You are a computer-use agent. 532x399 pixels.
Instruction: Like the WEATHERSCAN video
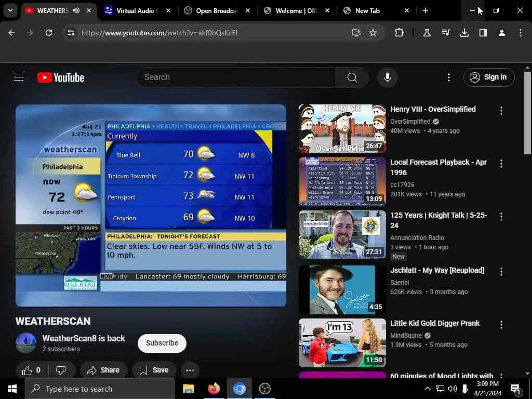32,370
